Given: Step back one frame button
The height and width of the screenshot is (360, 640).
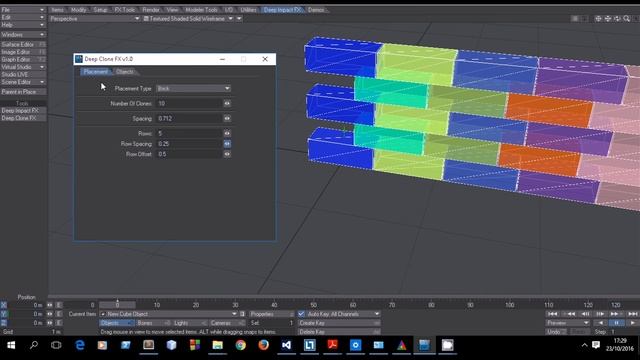Looking at the screenshot, I should click(x=585, y=314).
